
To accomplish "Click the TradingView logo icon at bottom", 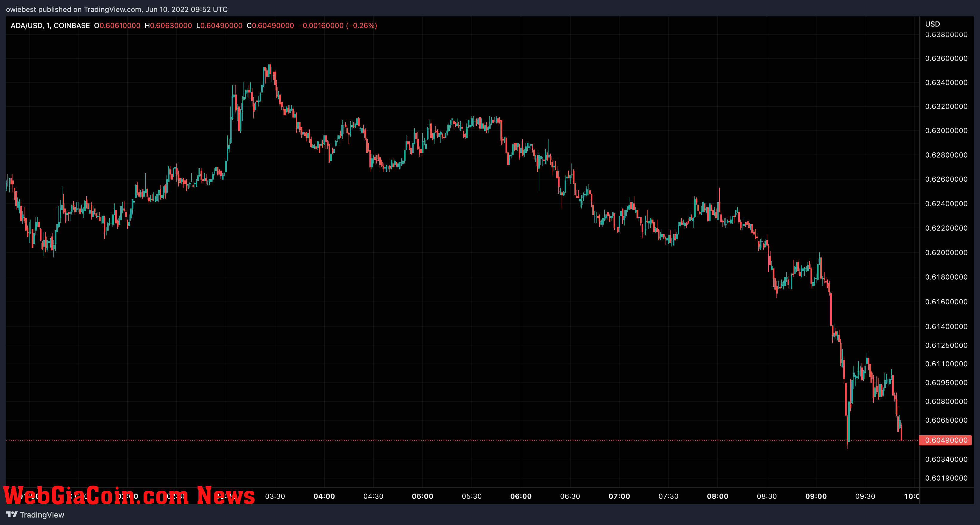I will tap(12, 514).
